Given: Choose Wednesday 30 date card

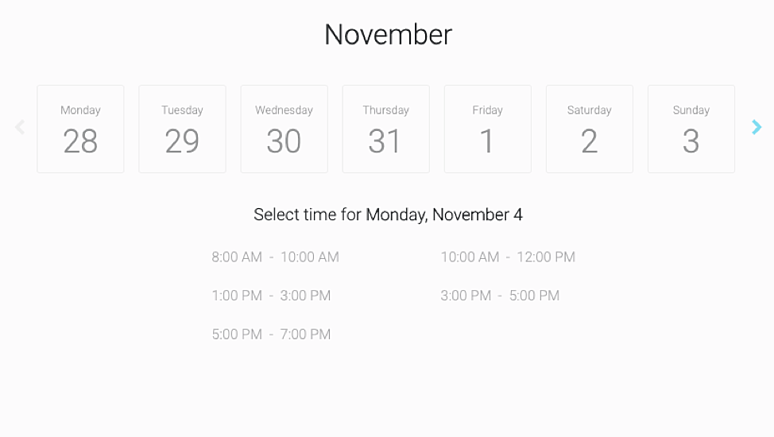Looking at the screenshot, I should click(284, 129).
